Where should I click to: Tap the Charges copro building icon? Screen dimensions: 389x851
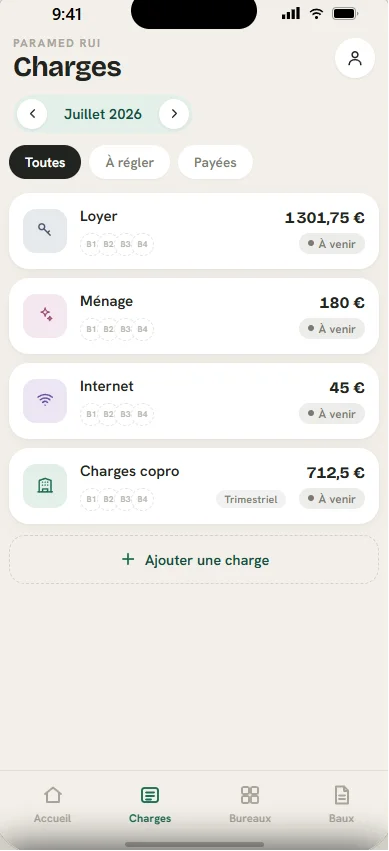tap(45, 486)
